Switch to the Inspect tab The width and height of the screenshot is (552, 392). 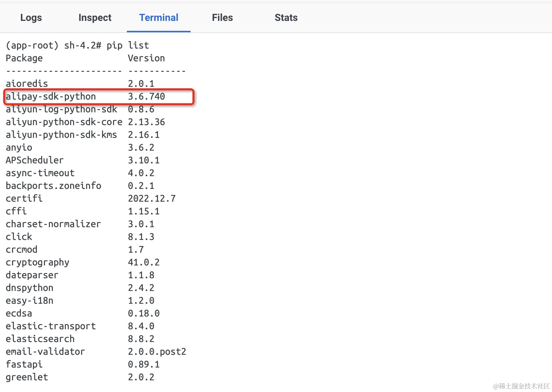point(95,18)
